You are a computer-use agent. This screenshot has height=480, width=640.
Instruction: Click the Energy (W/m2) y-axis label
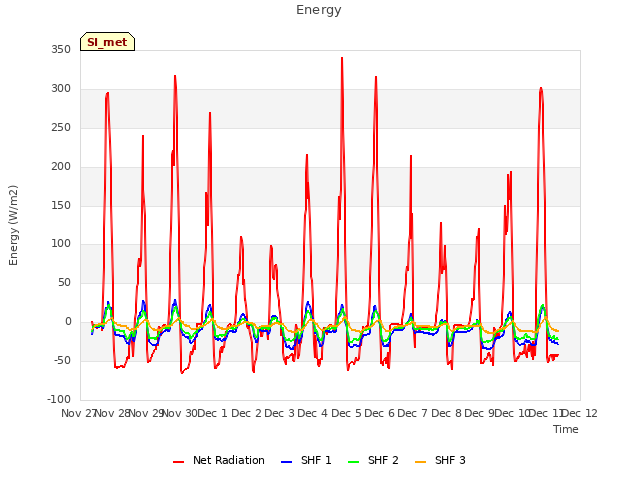click(x=13, y=225)
